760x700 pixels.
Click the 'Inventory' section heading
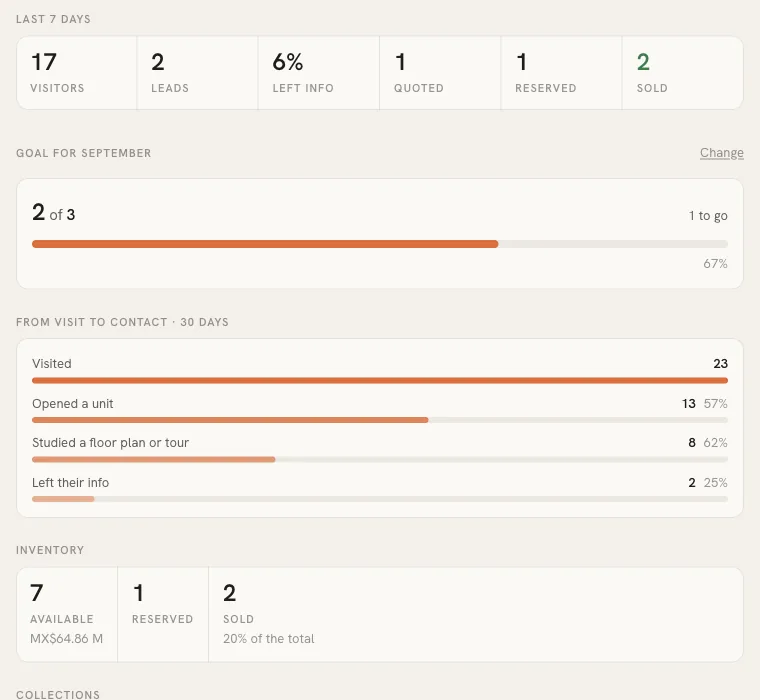[x=50, y=550]
